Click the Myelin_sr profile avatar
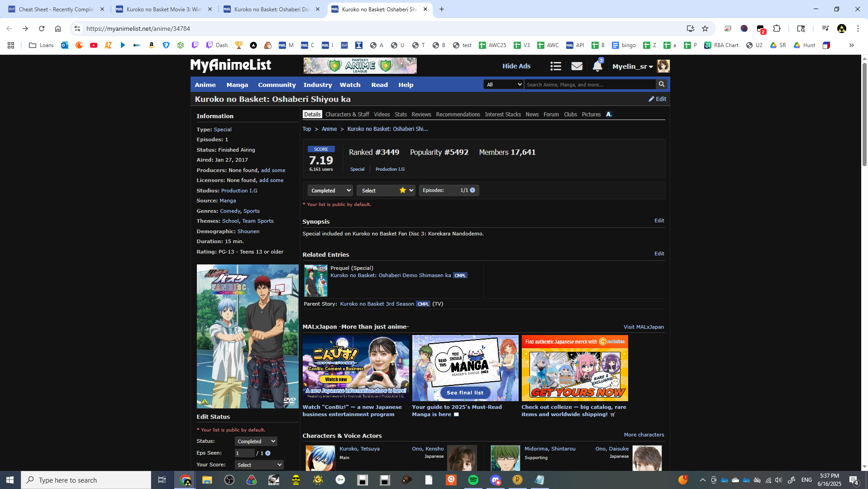Screen dimensions: 868x489 [663, 66]
